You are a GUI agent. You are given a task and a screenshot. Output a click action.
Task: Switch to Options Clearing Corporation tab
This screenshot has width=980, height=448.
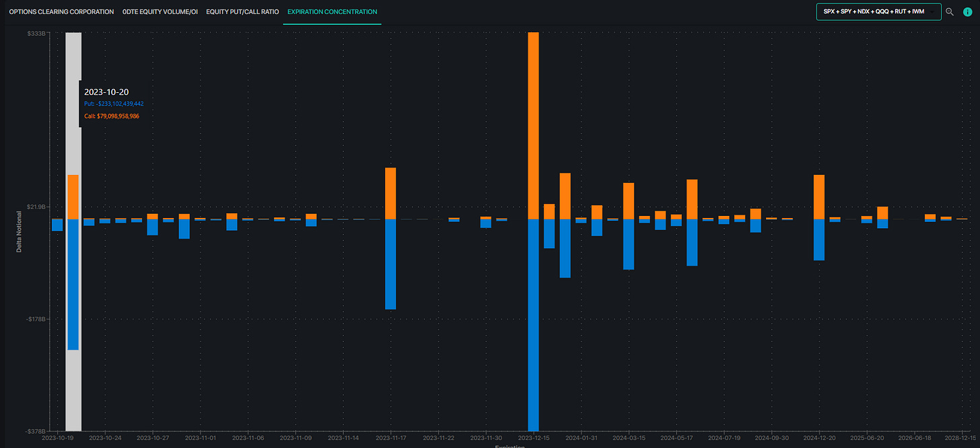[61, 12]
